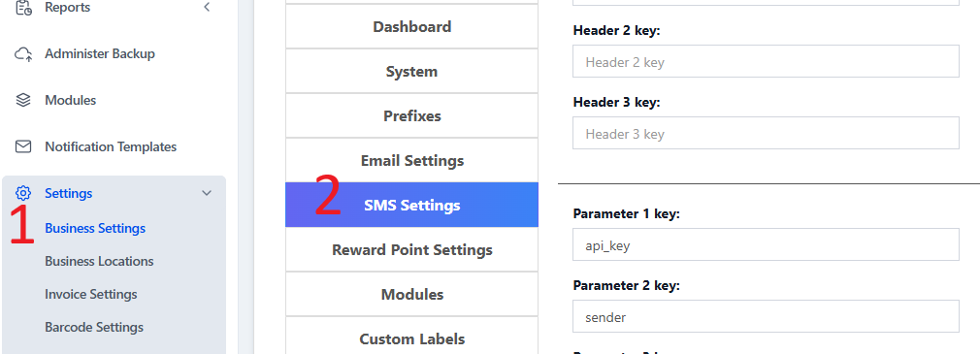Select the Reward Point Settings tab
Image resolution: width=980 pixels, height=354 pixels.
click(411, 249)
